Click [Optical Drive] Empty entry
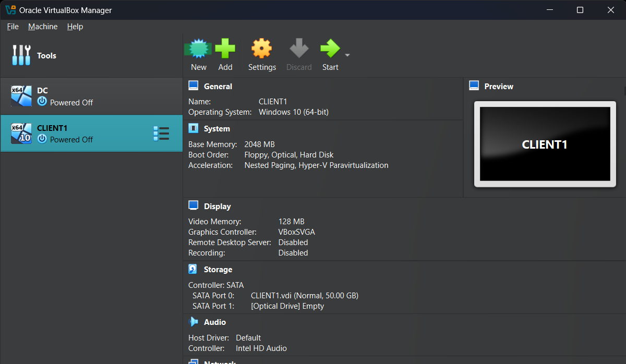Image resolution: width=626 pixels, height=364 pixels. click(x=287, y=306)
